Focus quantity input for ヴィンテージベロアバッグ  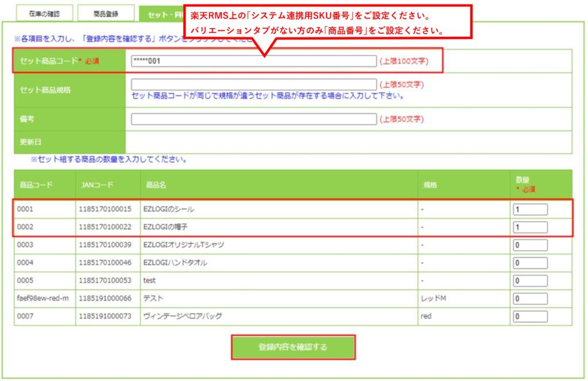pos(529,316)
